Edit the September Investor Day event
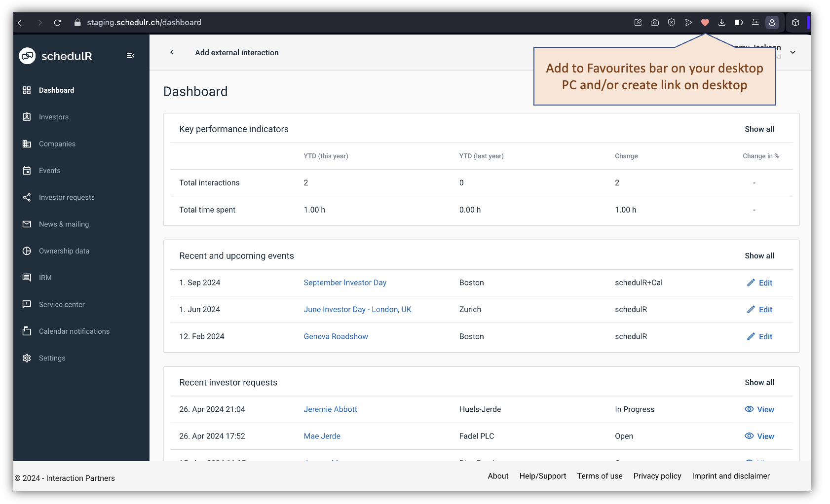Screen dimensions: 830x504 (x=759, y=283)
